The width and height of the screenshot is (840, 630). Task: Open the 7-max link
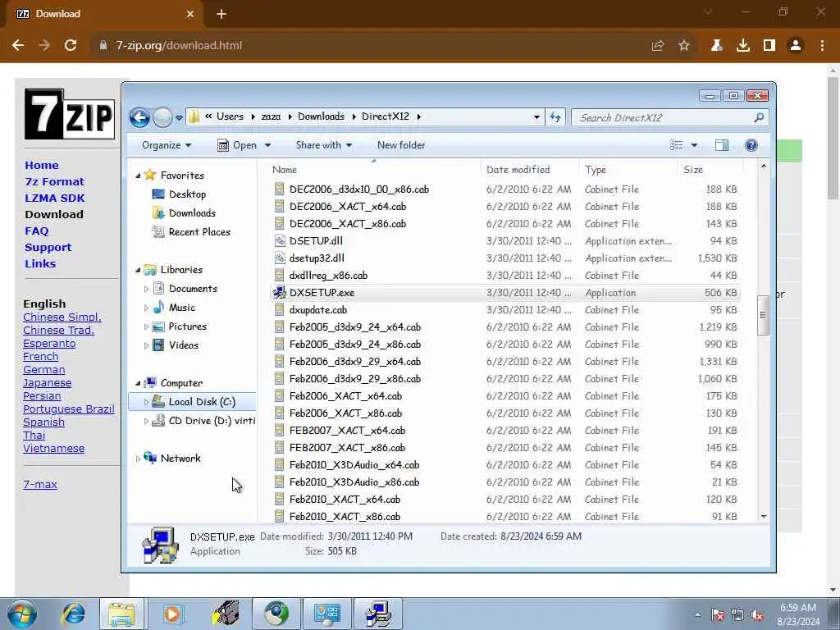(x=40, y=484)
